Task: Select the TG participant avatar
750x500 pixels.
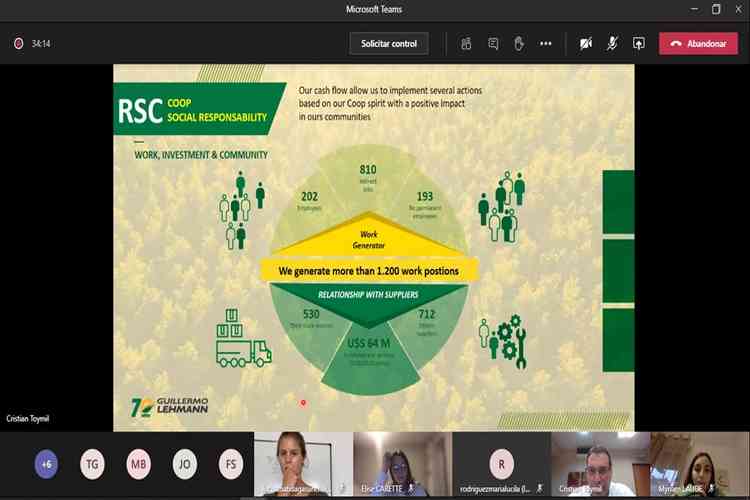Action: (92, 464)
